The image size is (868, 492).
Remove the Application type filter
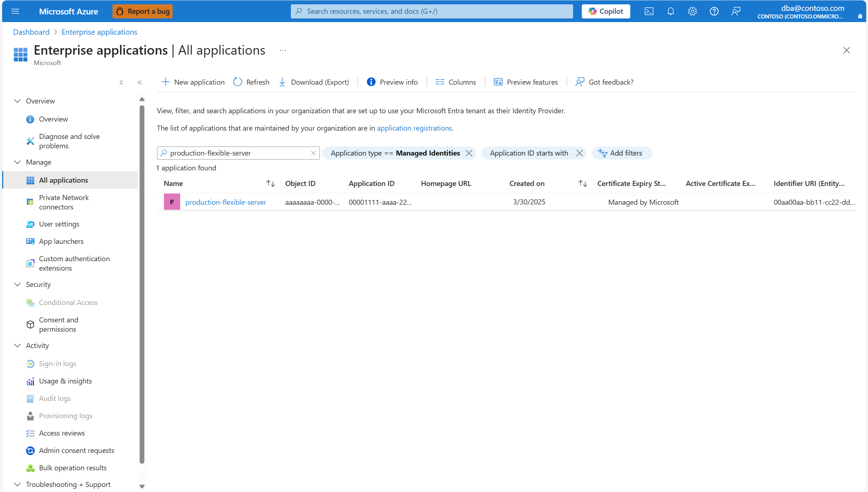(469, 153)
